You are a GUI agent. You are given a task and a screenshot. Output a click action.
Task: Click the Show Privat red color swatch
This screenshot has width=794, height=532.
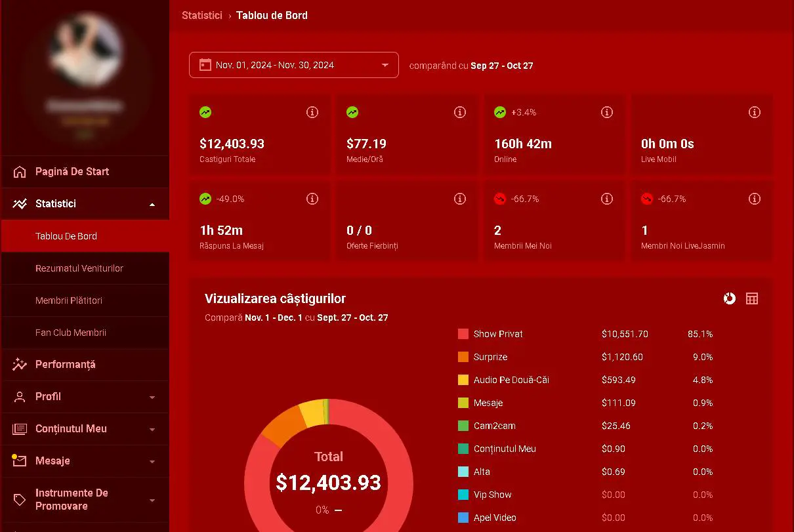click(x=463, y=334)
